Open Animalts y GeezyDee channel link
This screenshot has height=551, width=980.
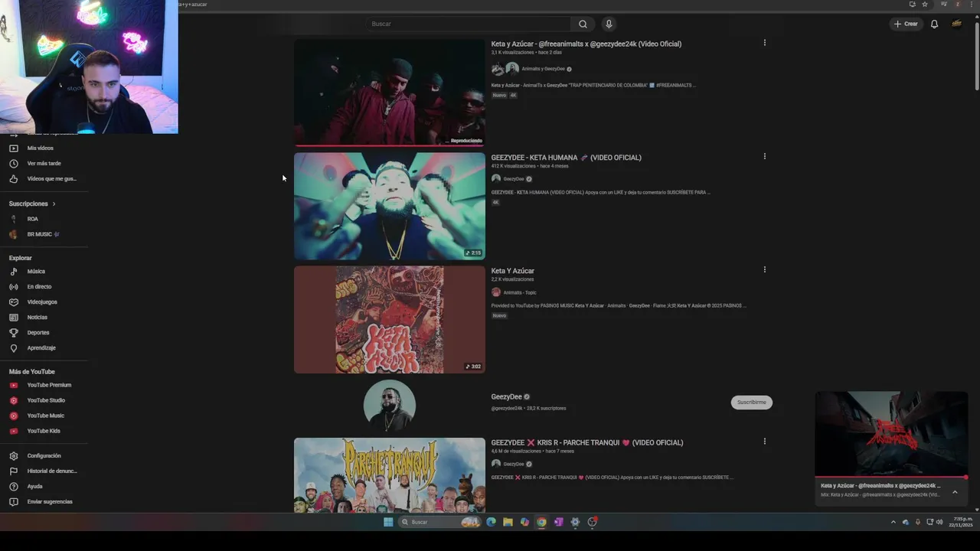(x=543, y=69)
